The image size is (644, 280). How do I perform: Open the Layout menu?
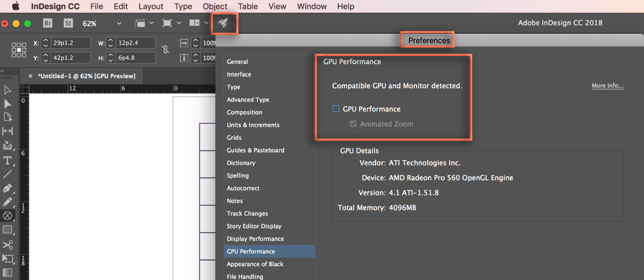click(x=151, y=6)
